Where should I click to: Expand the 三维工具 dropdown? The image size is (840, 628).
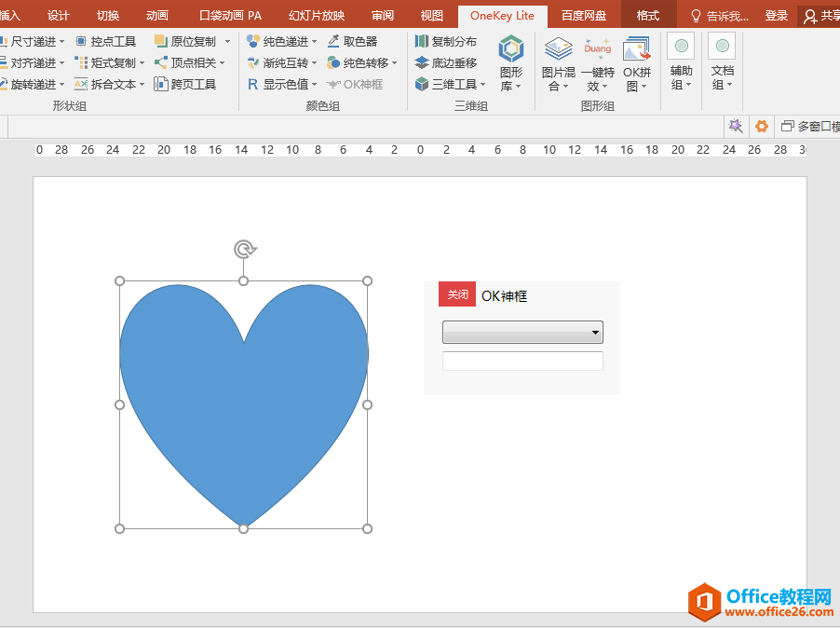coord(483,85)
